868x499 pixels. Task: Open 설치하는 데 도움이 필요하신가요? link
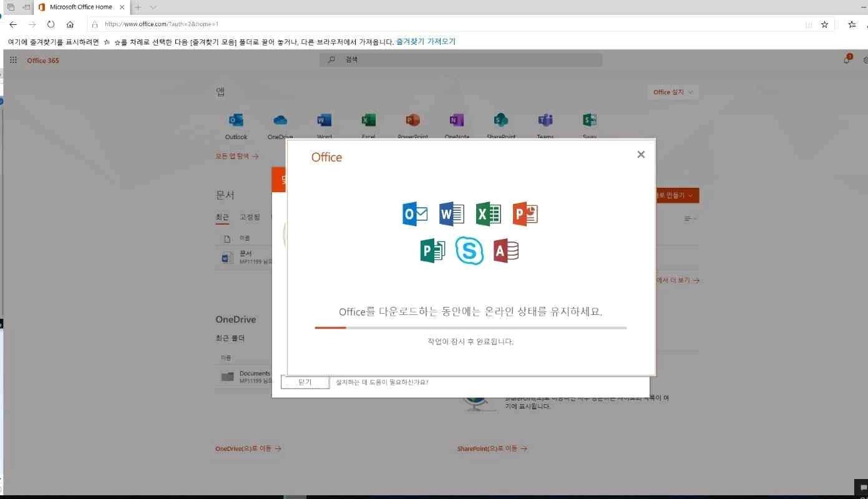pos(382,382)
